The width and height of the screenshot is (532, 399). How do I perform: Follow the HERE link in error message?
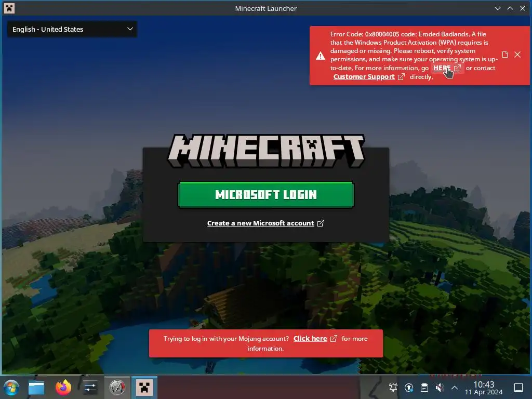[x=442, y=68]
